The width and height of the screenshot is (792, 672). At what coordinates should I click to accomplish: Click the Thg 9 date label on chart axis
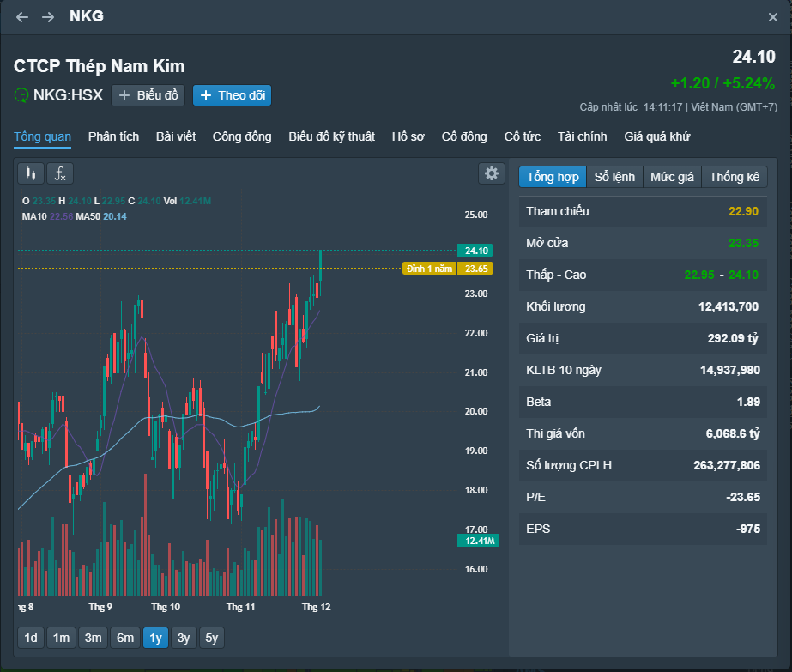pos(100,607)
